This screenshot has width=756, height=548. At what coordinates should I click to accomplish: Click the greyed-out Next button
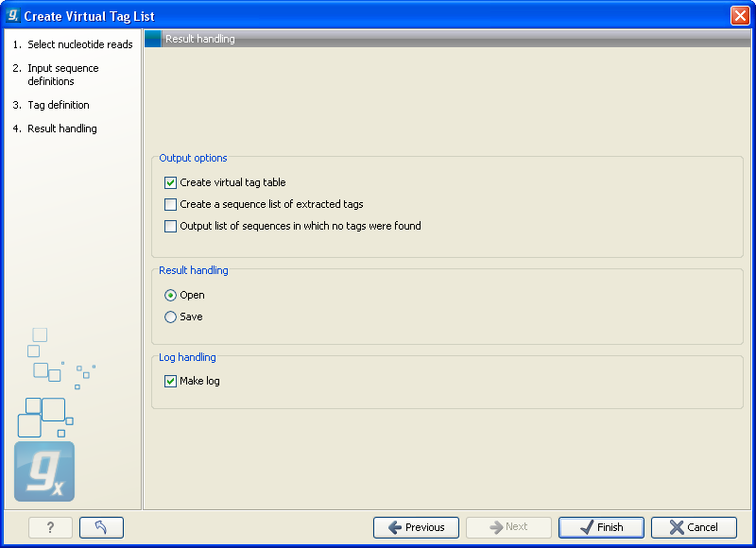[508, 527]
